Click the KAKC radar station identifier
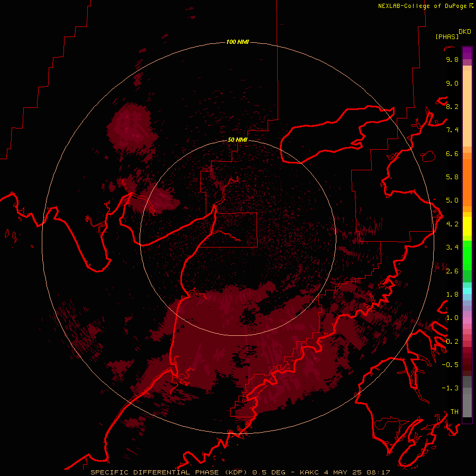 (309, 472)
